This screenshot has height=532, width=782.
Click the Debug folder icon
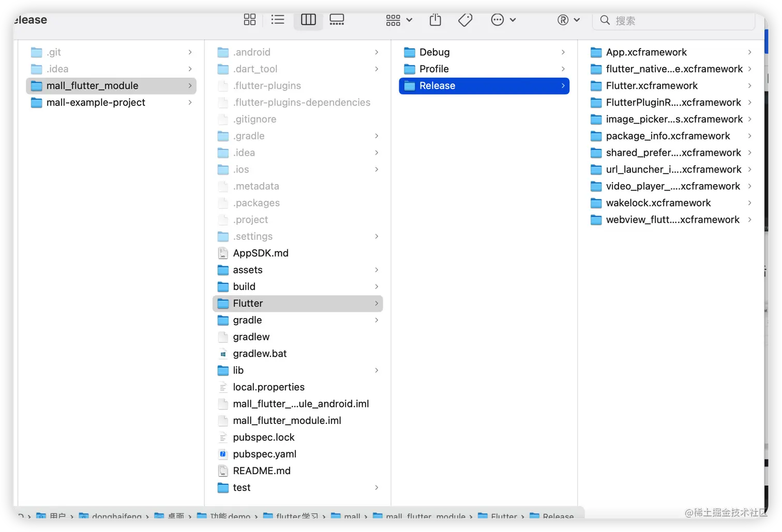tap(410, 52)
